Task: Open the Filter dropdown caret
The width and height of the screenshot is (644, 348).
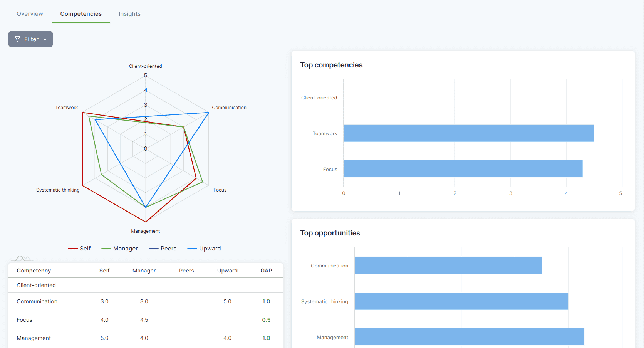Action: tap(45, 40)
